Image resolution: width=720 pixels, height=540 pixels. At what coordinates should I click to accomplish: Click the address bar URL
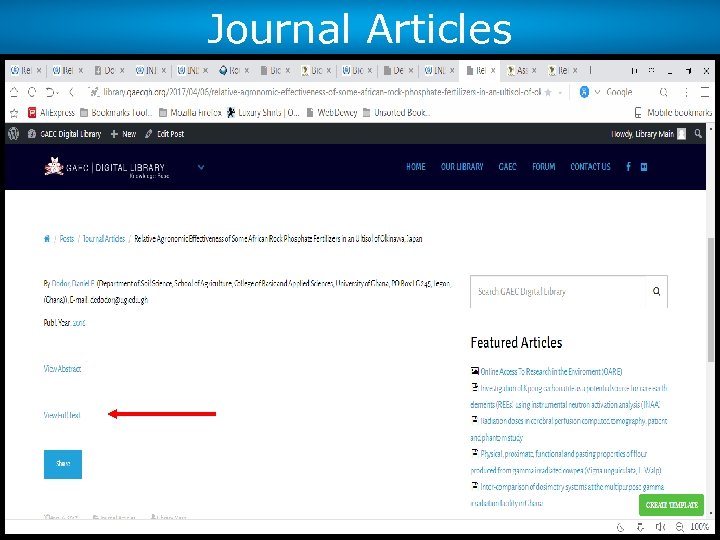(321, 92)
